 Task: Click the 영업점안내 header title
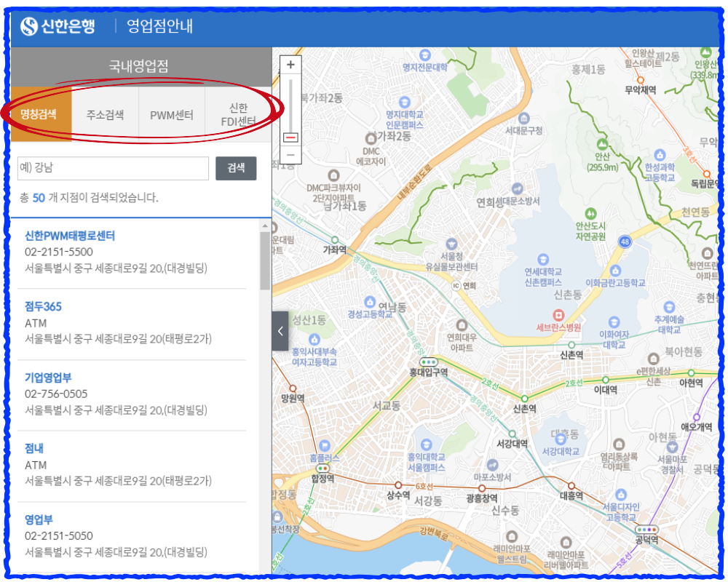point(159,26)
